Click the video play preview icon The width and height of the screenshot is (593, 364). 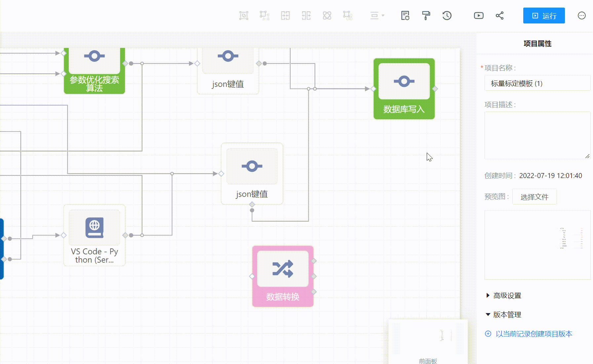478,16
